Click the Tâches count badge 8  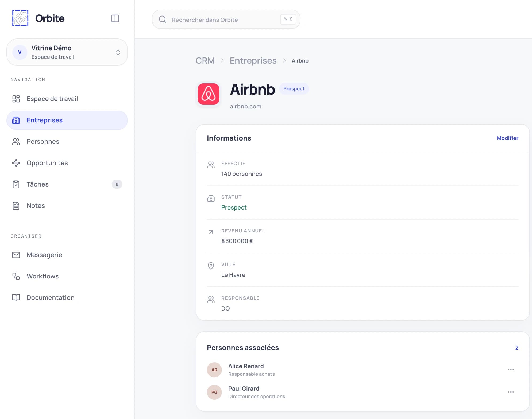tap(117, 184)
